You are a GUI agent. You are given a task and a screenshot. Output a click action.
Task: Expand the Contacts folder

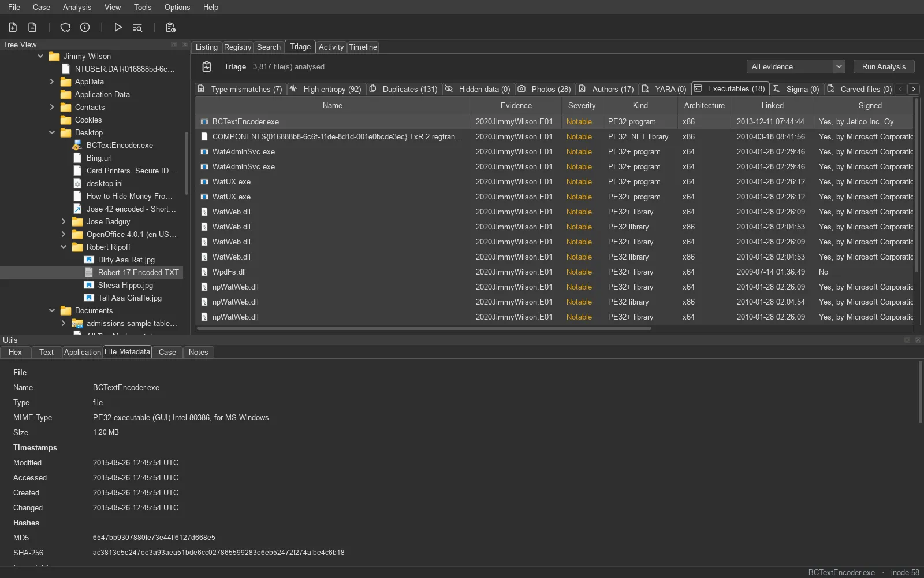point(52,107)
